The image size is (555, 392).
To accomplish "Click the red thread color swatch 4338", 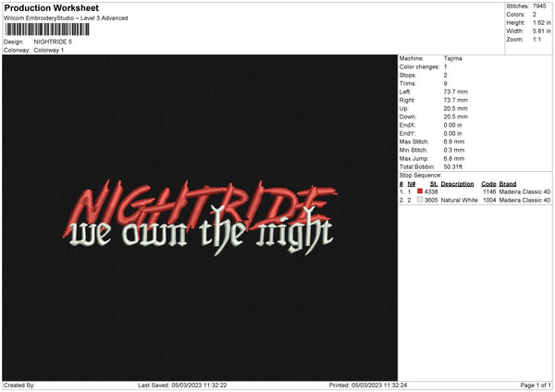I will tap(420, 191).
